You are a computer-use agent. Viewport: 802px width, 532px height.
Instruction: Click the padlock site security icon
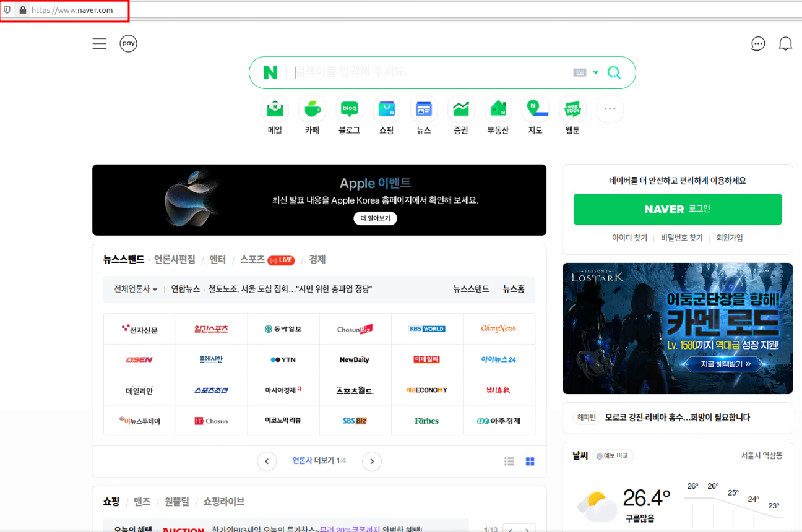click(x=23, y=10)
